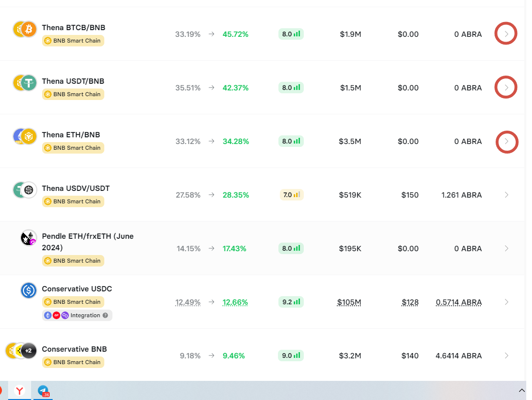Click the Thena ETH/BNB token pair icon
Image resolution: width=532 pixels, height=400 pixels.
(x=25, y=136)
